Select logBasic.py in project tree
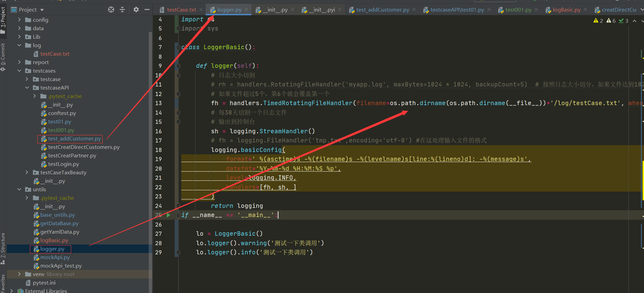This screenshot has width=644, height=293. 54,240
